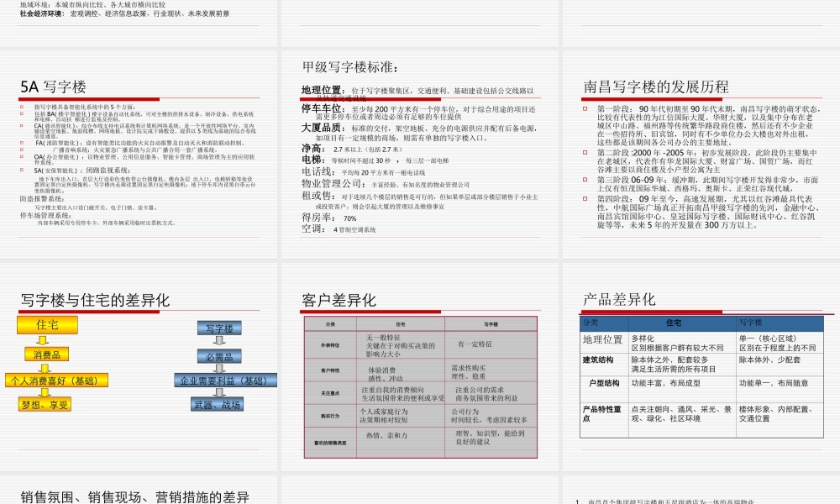This screenshot has width=840, height=504.
Task: Click the down arrow between 写字楼 and 必需品
Action: click(x=219, y=341)
